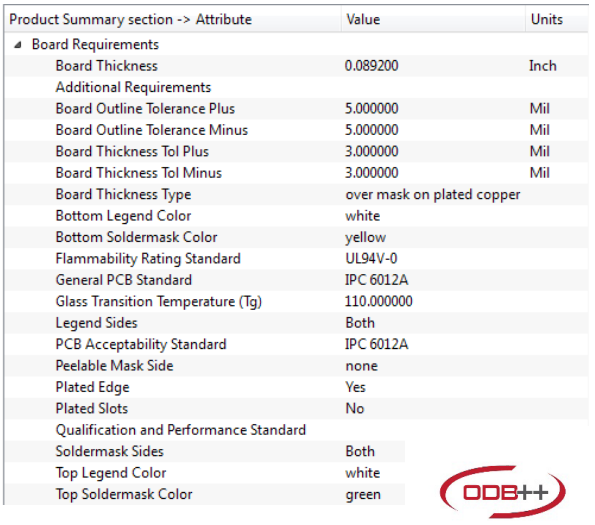Click the ODB++ logo
This screenshot has height=525, width=595.
tap(503, 492)
